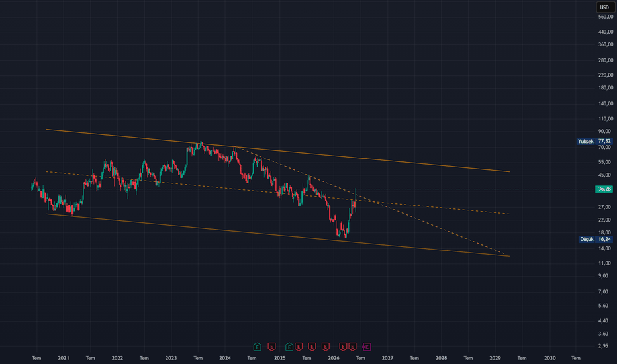Select the Düşük 16,24 low price label
The image size is (617, 364).
pos(595,240)
